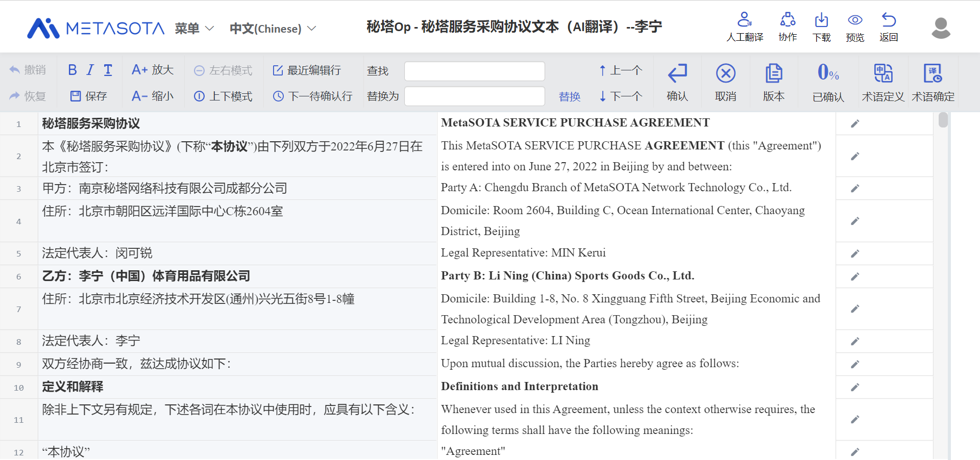Edit Party B row pencil icon
The image size is (980, 460).
[x=855, y=276]
